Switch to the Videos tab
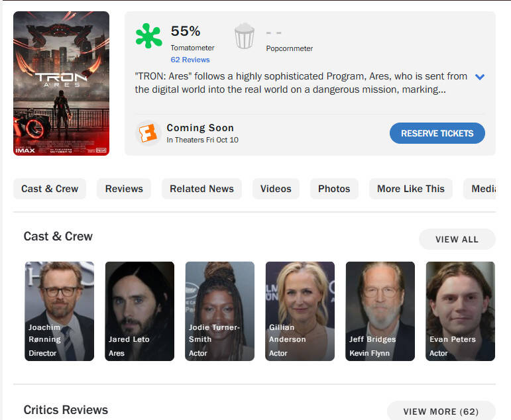 [x=276, y=189]
